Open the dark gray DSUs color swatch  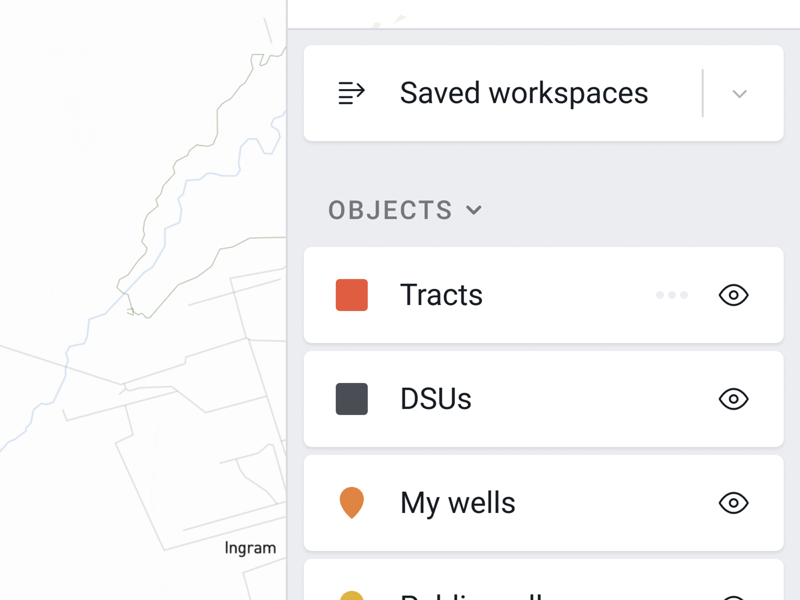point(352,399)
